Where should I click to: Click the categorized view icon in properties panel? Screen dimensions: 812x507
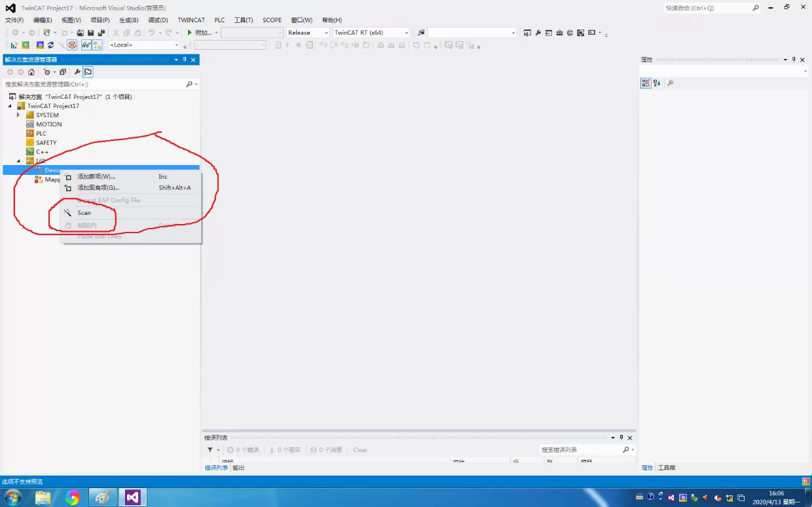coord(646,83)
